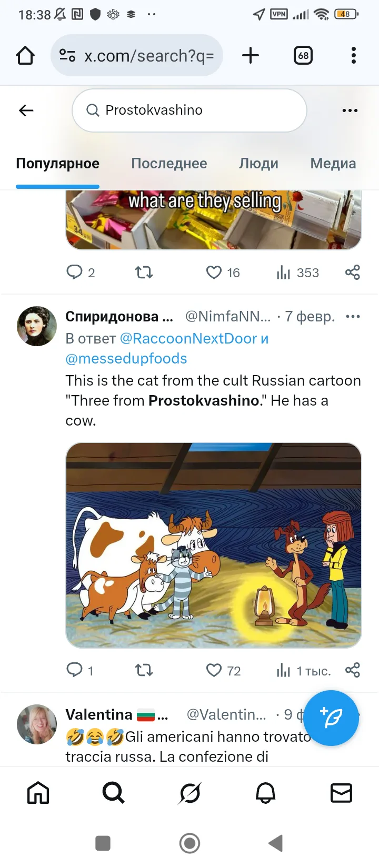
Task: Switch to the Последнее tab
Action: pos(169,164)
